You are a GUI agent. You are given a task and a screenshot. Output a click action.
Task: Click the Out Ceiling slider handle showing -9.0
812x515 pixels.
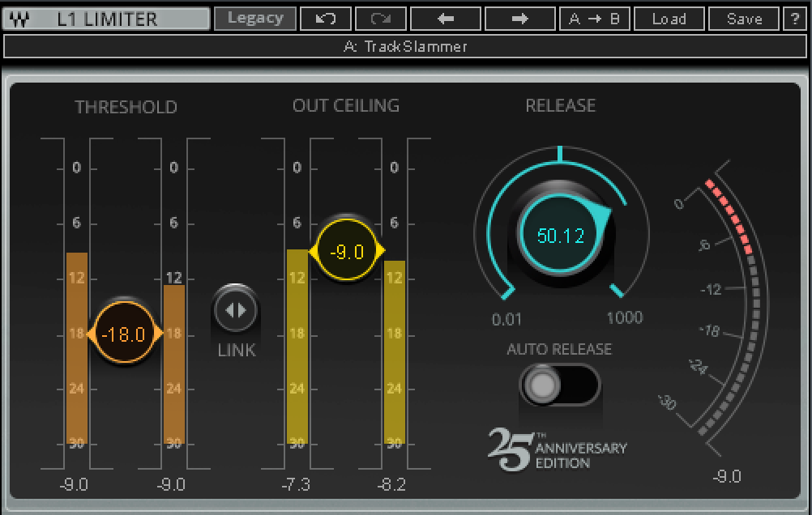point(347,251)
